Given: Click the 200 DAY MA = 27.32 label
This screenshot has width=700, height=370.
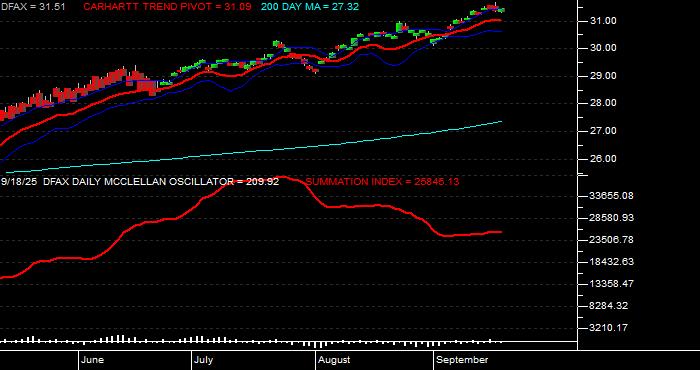Looking at the screenshot, I should pos(309,7).
